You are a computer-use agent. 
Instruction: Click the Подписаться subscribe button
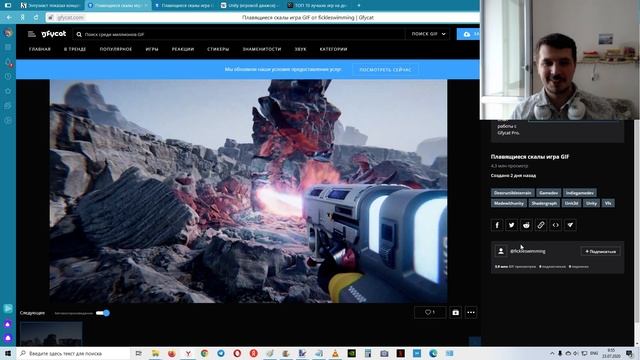[x=600, y=251]
